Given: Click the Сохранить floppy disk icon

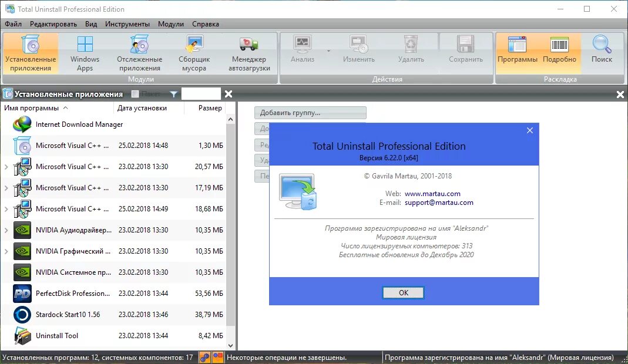Looking at the screenshot, I should pyautogui.click(x=466, y=44).
